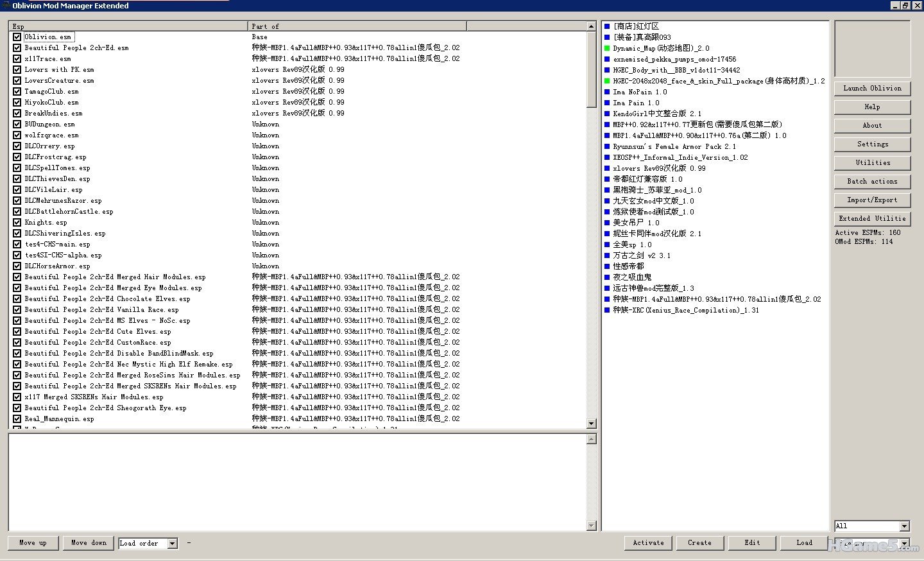
Task: Click blue square beside 全美sp 1.0
Action: 607,245
